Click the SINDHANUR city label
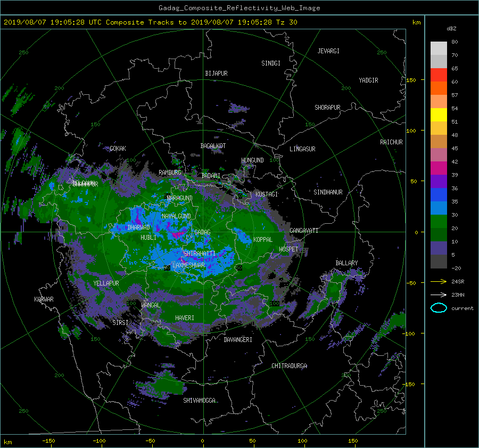This screenshot has width=479, height=448. point(328,192)
